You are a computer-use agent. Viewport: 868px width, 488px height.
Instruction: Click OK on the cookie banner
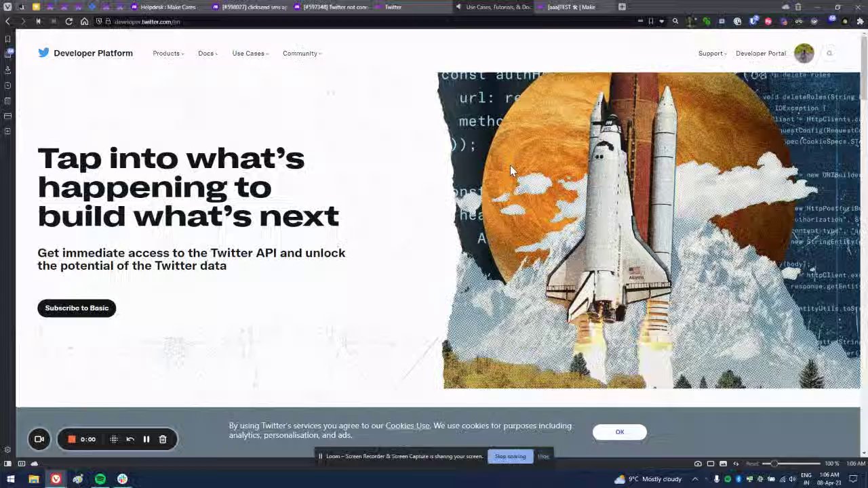[619, 432]
